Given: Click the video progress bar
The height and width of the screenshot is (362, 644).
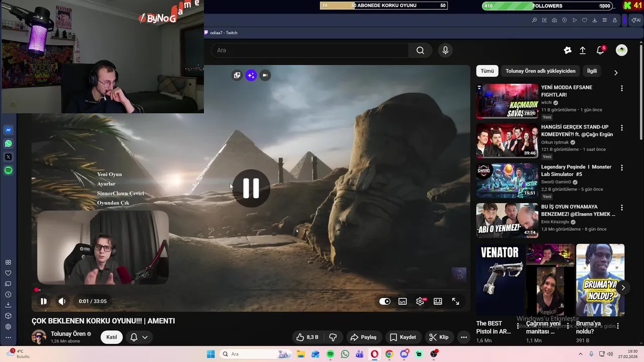Looking at the screenshot, I should coord(252,290).
